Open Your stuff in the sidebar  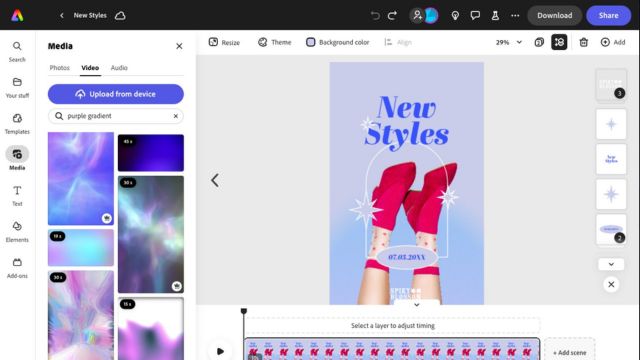pyautogui.click(x=17, y=88)
